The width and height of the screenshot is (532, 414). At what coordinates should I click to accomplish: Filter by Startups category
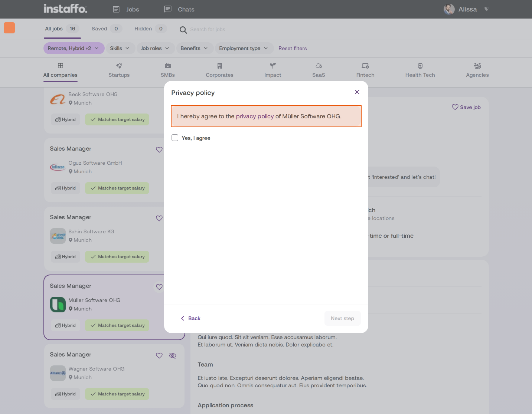point(119,70)
